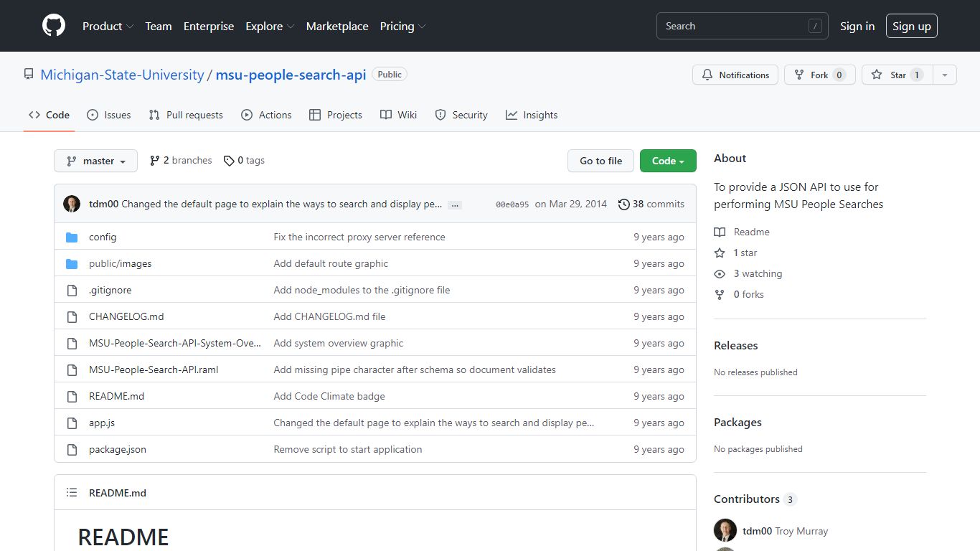Image resolution: width=980 pixels, height=551 pixels.
Task: Click the tdm00 author name in the commit bar
Action: (x=103, y=204)
